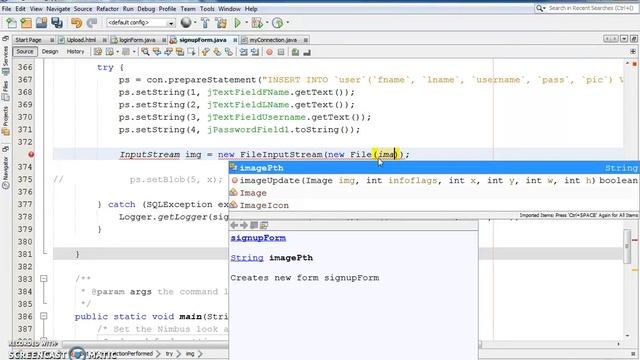Screen dimensions: 640x360
Task: Open the Profile Project dropdown arrow
Action: [x=288, y=22]
